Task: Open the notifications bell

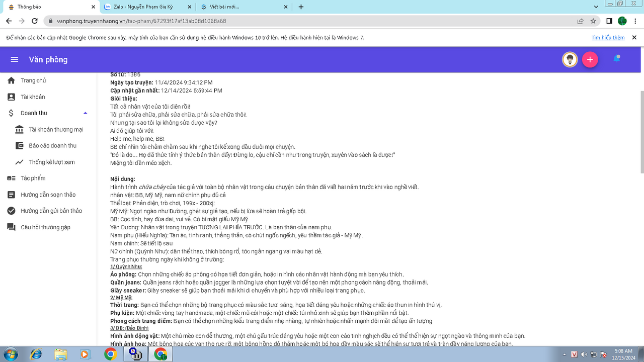Action: [616, 59]
